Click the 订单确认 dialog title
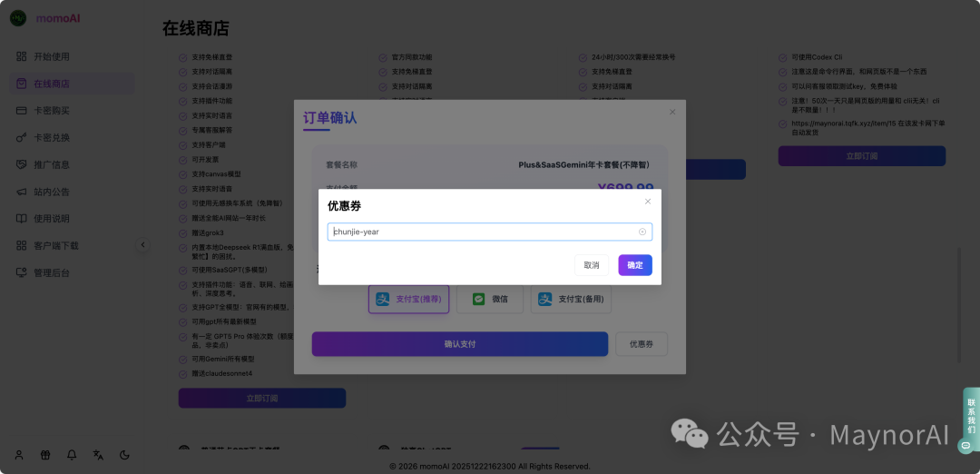Viewport: 980px width, 474px height. 330,118
